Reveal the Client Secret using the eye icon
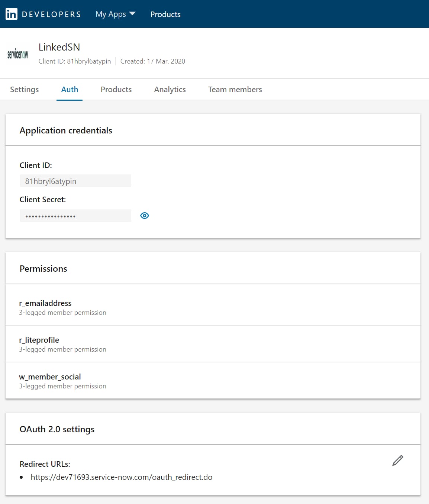The width and height of the screenshot is (429, 504). [144, 216]
